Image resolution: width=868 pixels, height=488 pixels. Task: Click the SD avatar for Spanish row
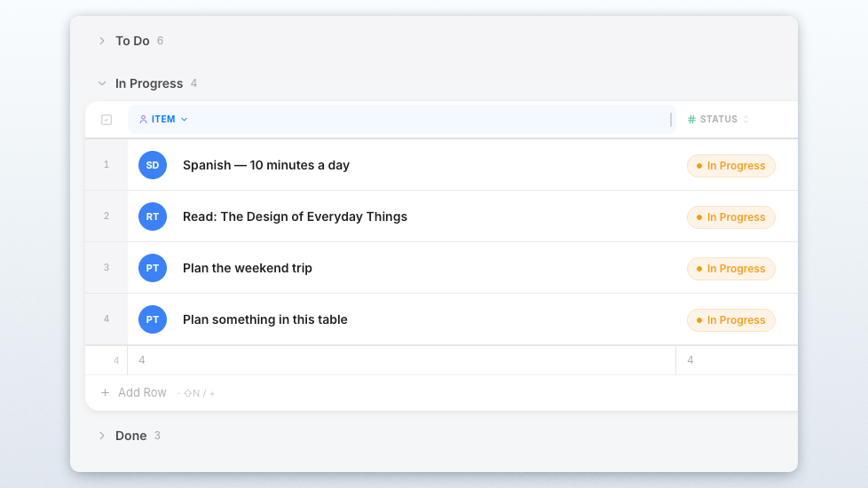[x=153, y=165]
